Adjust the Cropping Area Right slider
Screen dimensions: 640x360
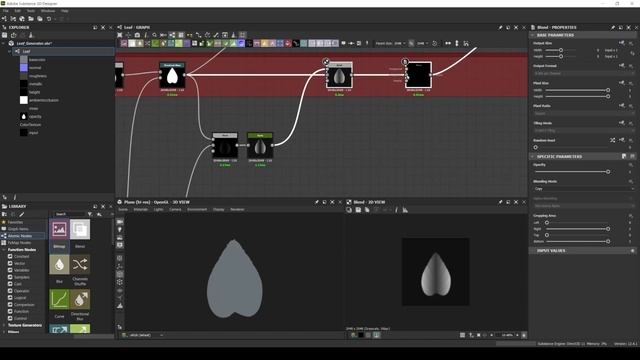pos(577,229)
